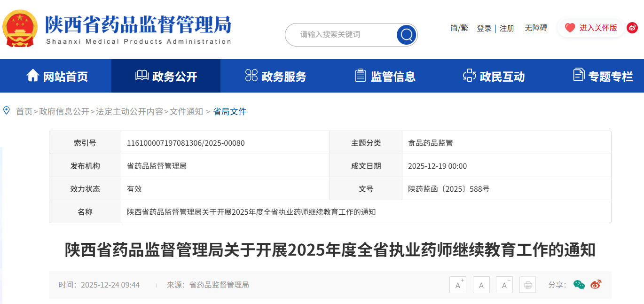Decrease font size with A- button
The width and height of the screenshot is (644, 304).
[x=504, y=285]
